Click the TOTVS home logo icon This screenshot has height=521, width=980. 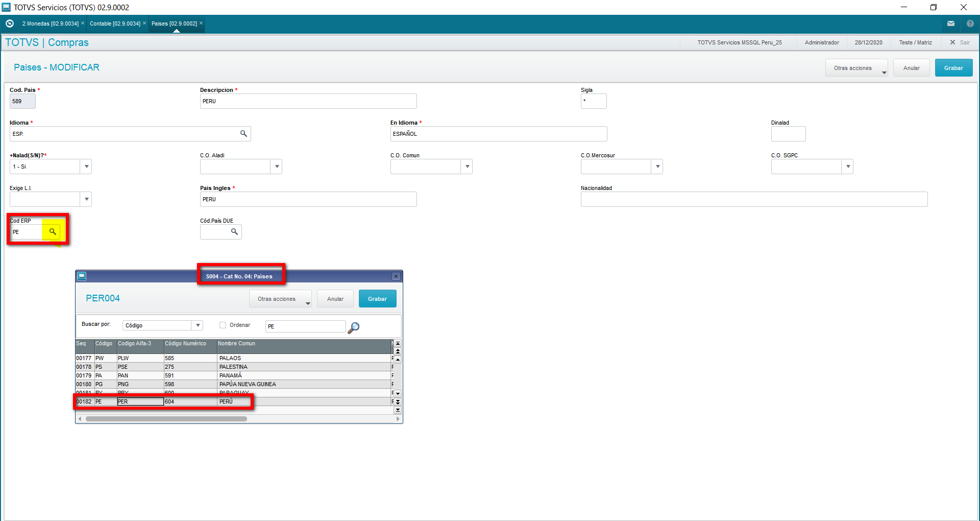click(9, 23)
